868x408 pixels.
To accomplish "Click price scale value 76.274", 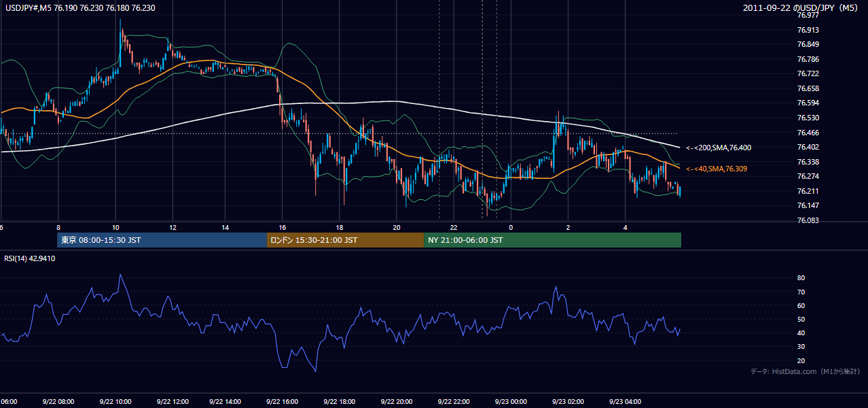I will click(808, 176).
